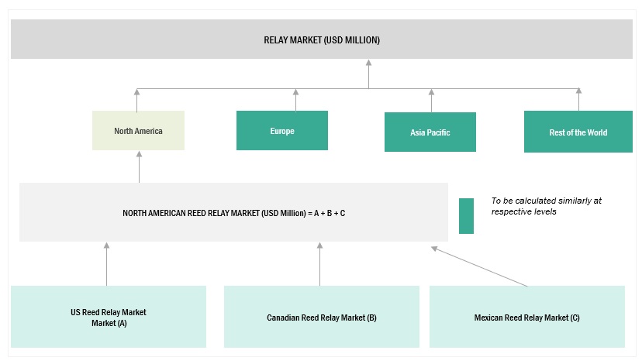The width and height of the screenshot is (642, 364).
Task: Click the arrowhead above the Asia Pacific box
Action: 431,93
